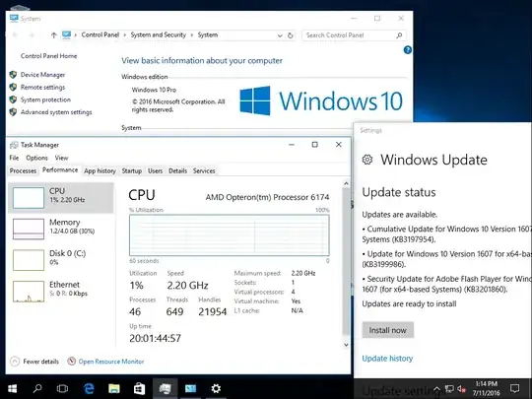The height and width of the screenshot is (399, 532).
Task: Select the CPU performance thumbnail
Action: pos(29,197)
